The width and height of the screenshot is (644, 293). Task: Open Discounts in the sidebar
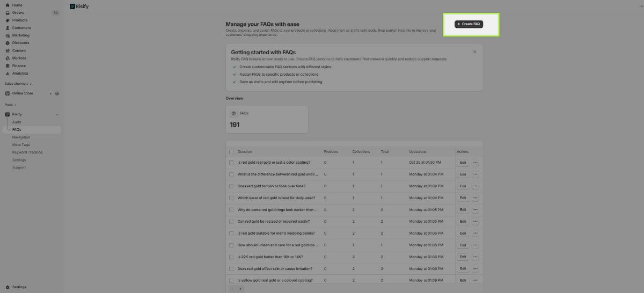coord(20,43)
